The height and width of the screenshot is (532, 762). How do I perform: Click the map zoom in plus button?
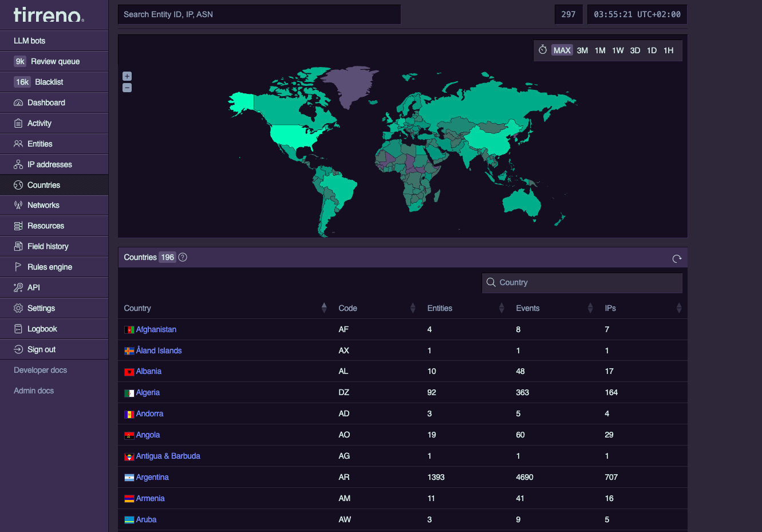[127, 76]
